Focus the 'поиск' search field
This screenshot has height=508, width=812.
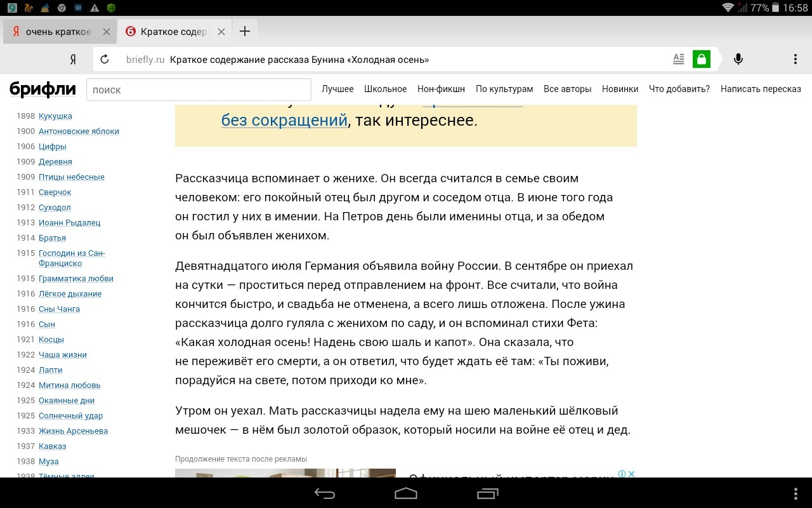pos(199,90)
